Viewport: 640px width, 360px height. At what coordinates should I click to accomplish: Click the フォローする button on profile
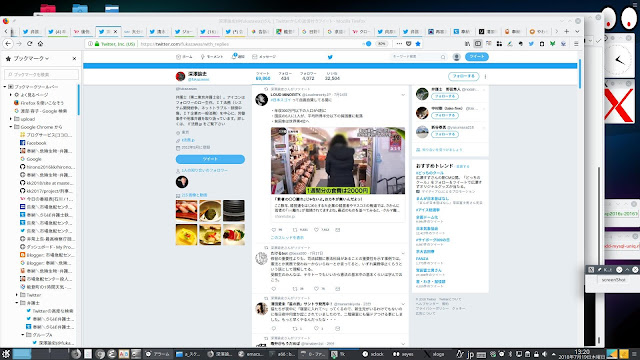(463, 76)
